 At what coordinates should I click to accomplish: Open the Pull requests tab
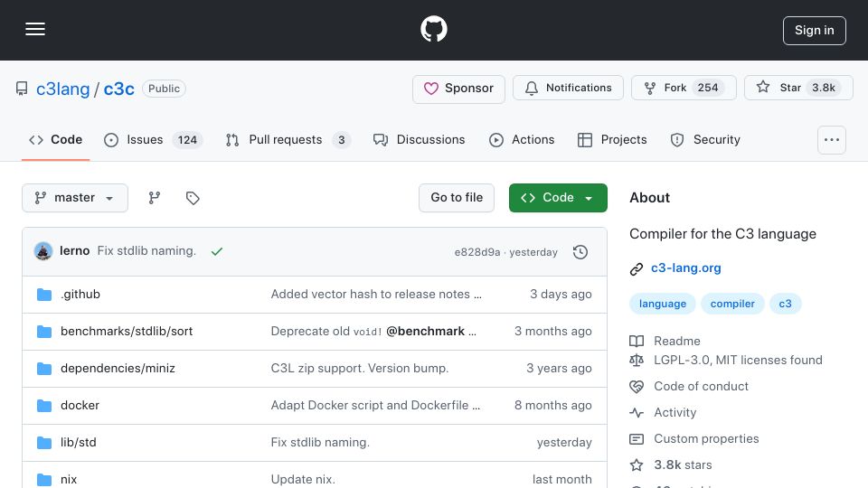click(288, 140)
